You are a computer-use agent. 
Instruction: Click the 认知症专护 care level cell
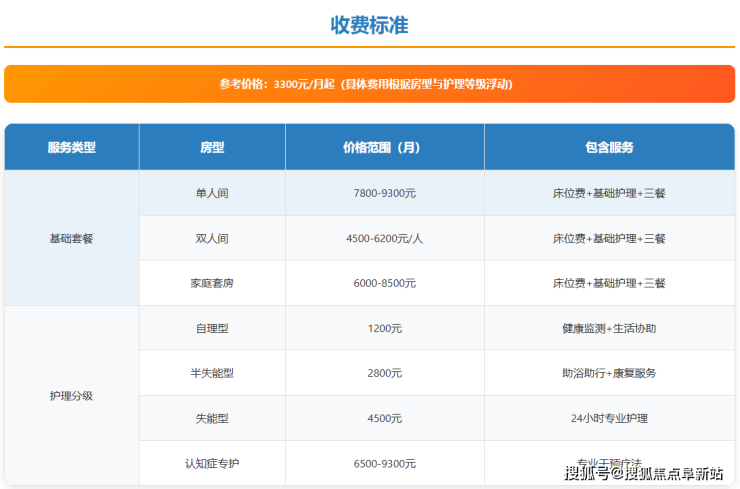[x=212, y=463]
